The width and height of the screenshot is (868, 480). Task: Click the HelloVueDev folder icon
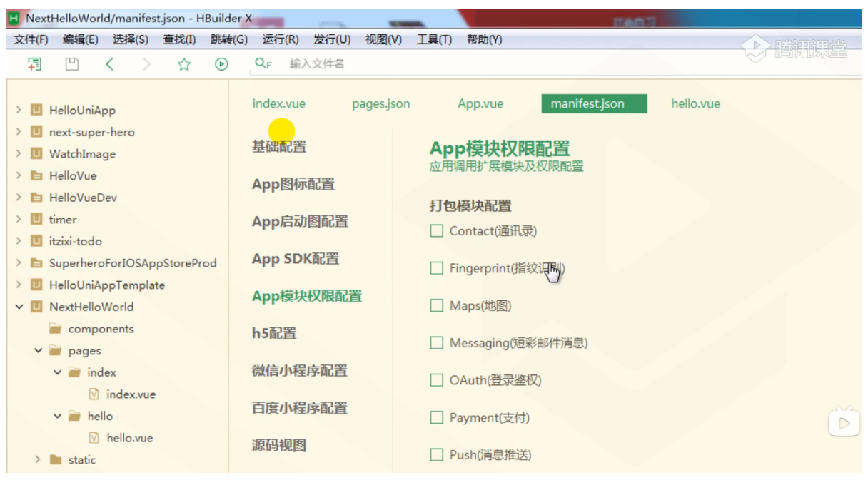coord(36,198)
